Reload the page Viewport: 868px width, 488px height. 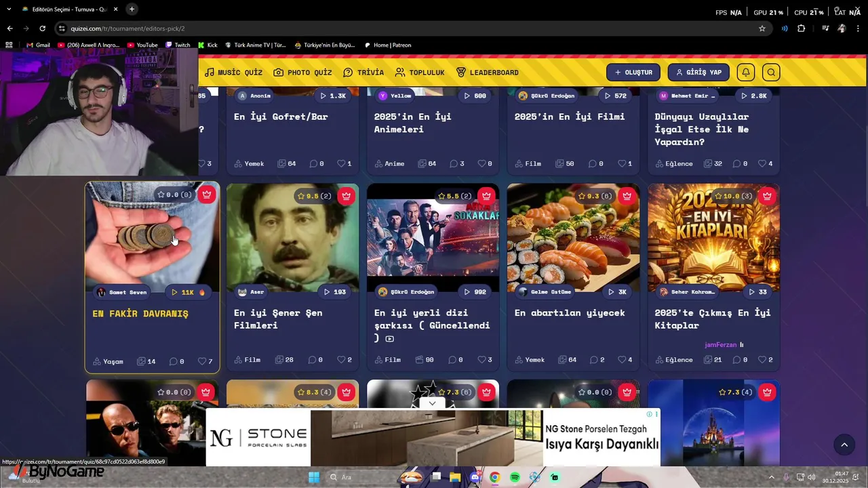coord(42,28)
